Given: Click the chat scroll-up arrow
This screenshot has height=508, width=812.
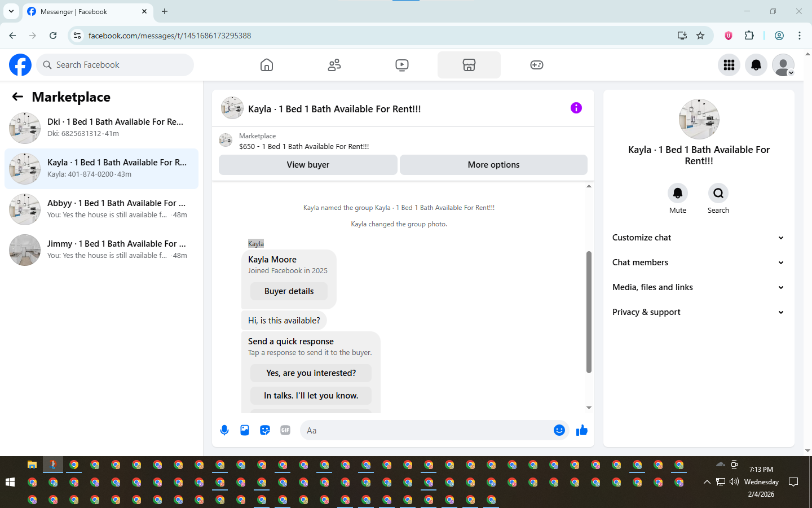Looking at the screenshot, I should pyautogui.click(x=589, y=186).
